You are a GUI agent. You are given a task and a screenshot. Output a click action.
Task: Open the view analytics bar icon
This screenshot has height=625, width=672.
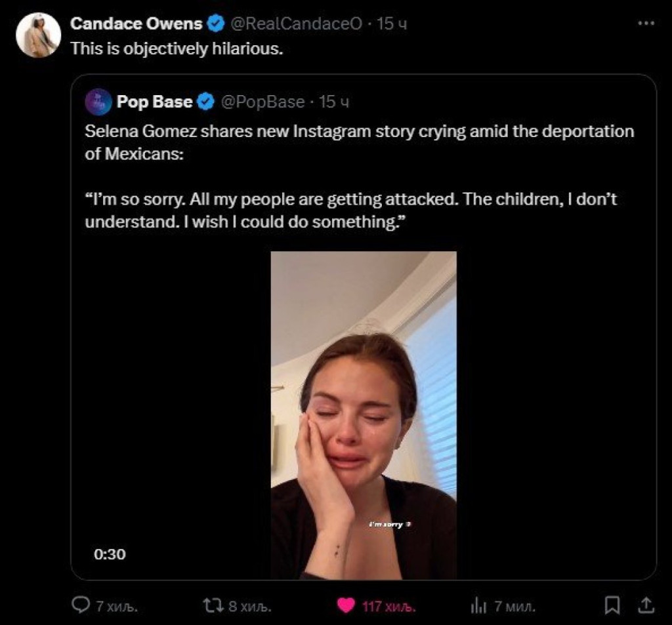pyautogui.click(x=478, y=606)
